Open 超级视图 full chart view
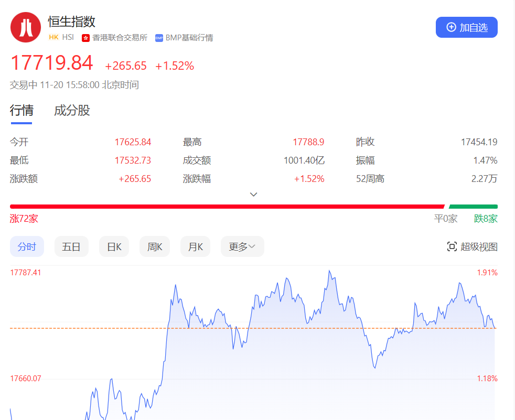This screenshot has height=420, width=515. (x=473, y=246)
